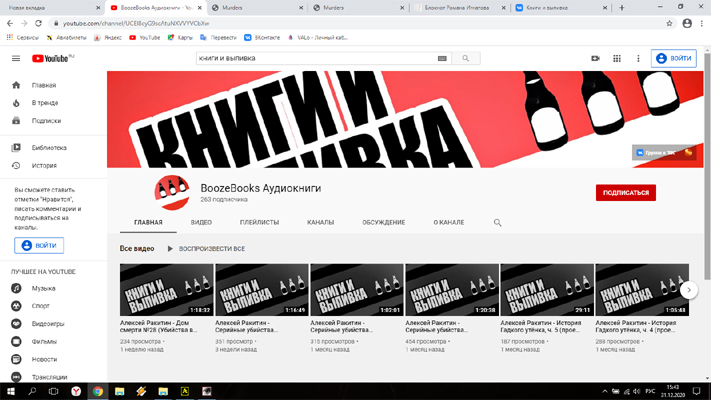Switch to the О канале tab
The image size is (711, 400).
tap(449, 222)
